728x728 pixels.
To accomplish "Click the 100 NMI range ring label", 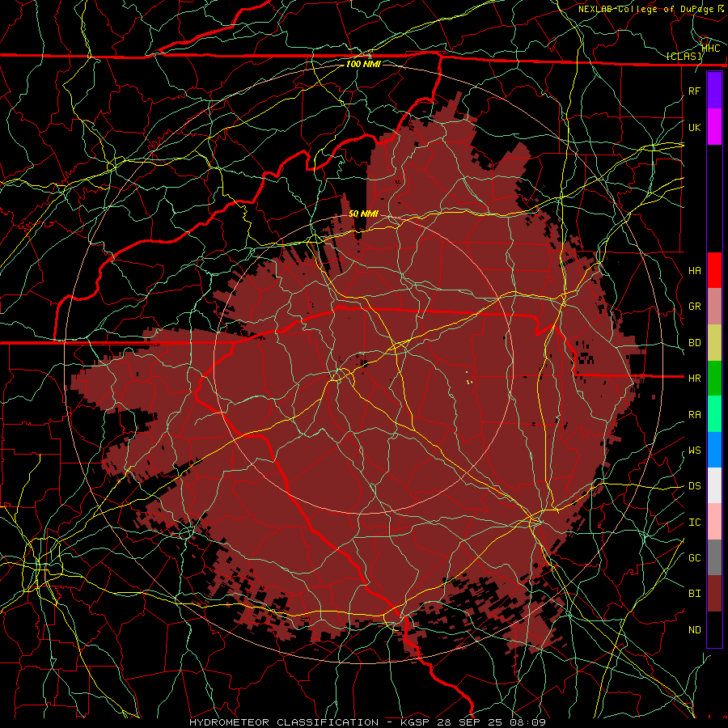I will (x=363, y=64).
